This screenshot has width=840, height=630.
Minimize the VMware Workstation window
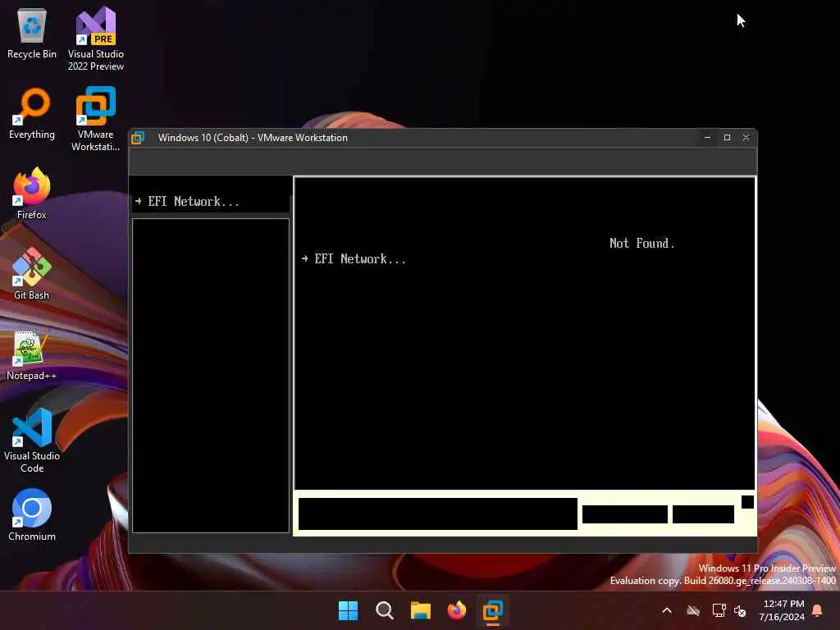pyautogui.click(x=708, y=138)
